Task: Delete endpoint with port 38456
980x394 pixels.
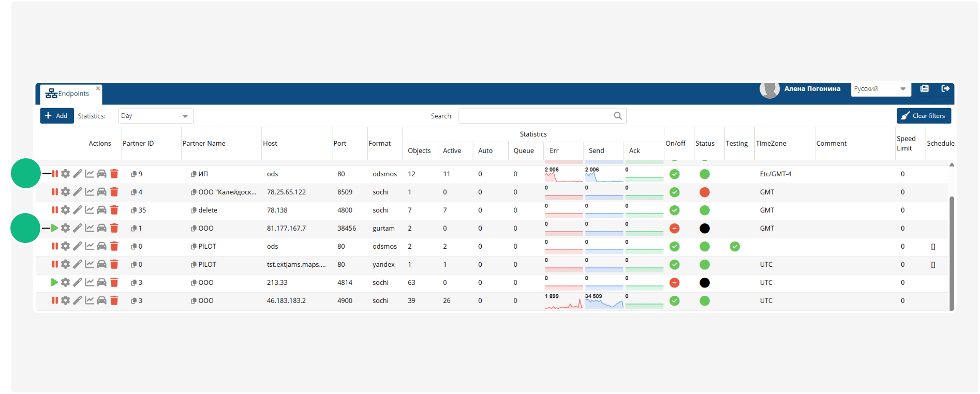Action: [x=114, y=228]
